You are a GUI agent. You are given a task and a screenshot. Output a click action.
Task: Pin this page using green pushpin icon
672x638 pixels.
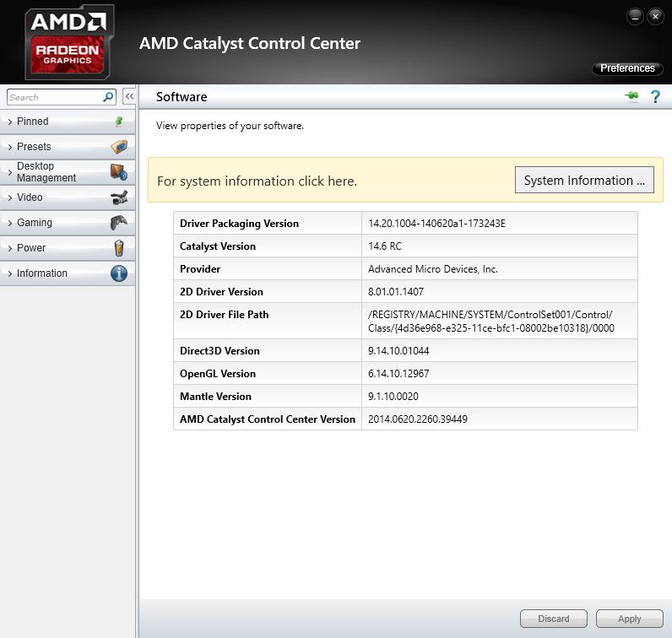pyautogui.click(x=631, y=96)
